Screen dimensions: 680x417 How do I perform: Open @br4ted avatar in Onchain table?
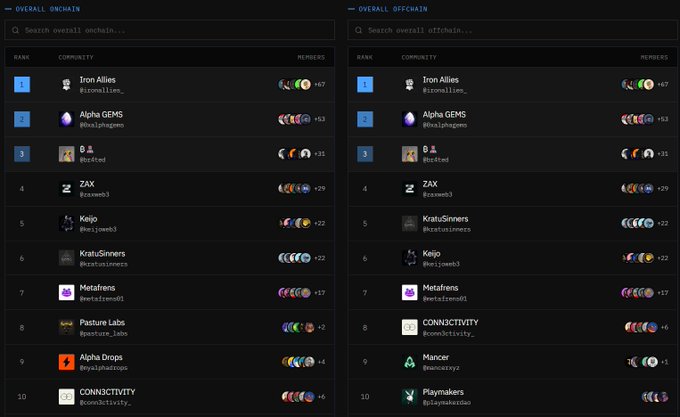[66, 154]
